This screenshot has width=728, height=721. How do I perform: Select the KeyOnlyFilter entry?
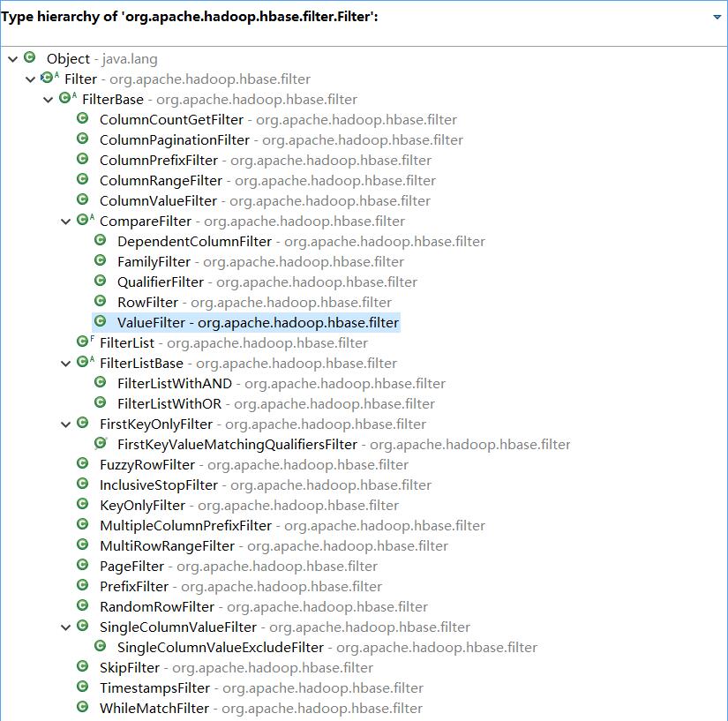(x=250, y=505)
